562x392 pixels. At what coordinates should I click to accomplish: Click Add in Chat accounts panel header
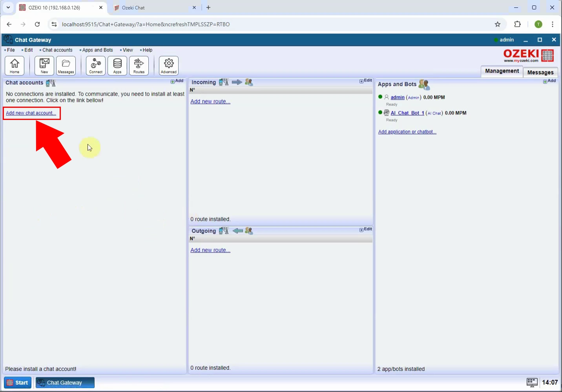click(x=177, y=81)
